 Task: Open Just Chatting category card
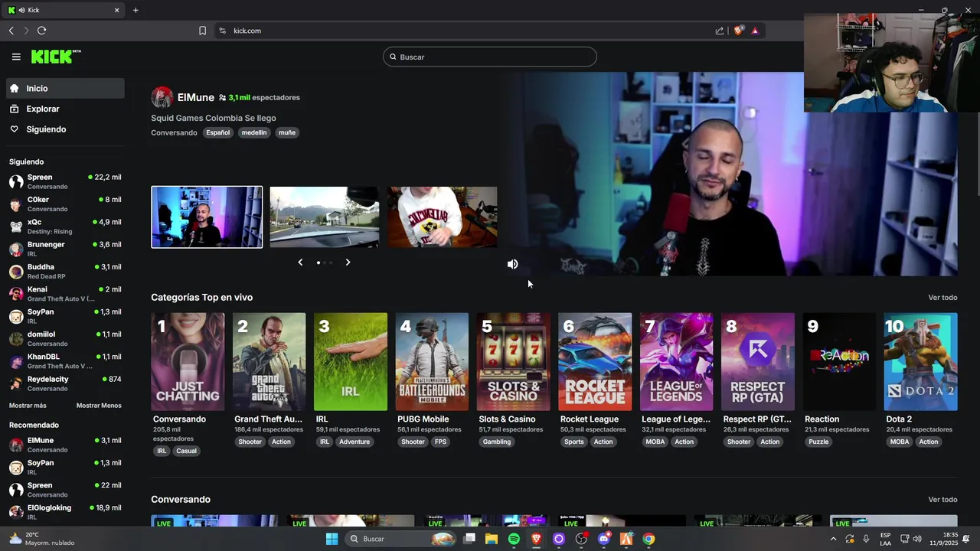188,361
